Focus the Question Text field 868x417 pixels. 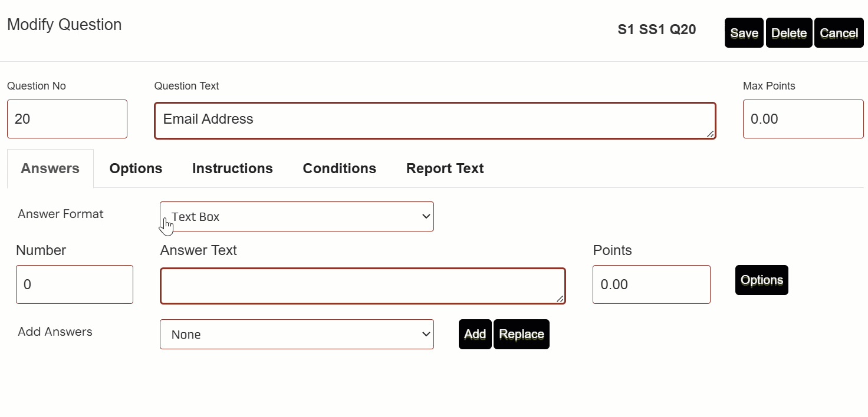435,121
